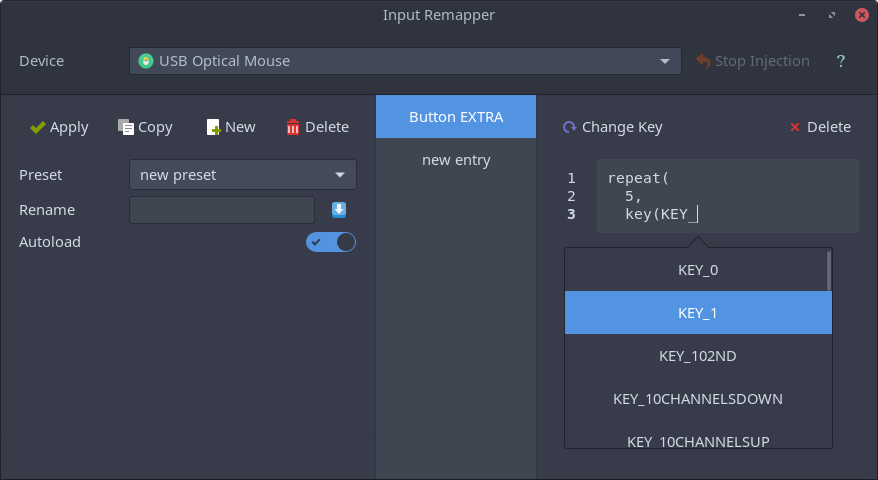Click the Change Key refresh icon
878x480 pixels.
tap(569, 127)
